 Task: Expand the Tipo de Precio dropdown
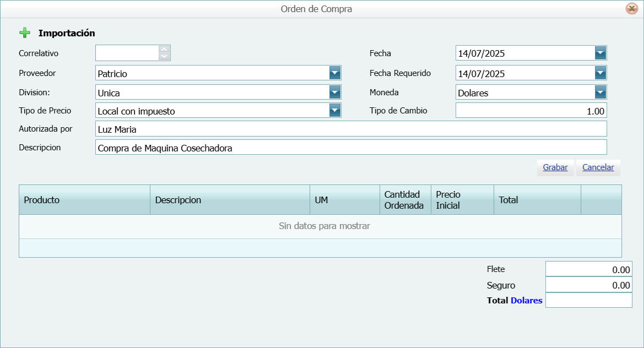point(335,110)
